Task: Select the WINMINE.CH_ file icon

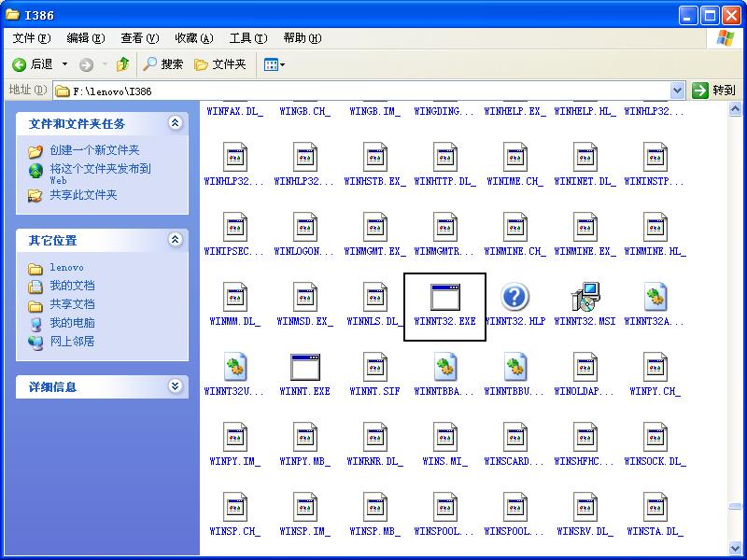Action: pos(515,227)
